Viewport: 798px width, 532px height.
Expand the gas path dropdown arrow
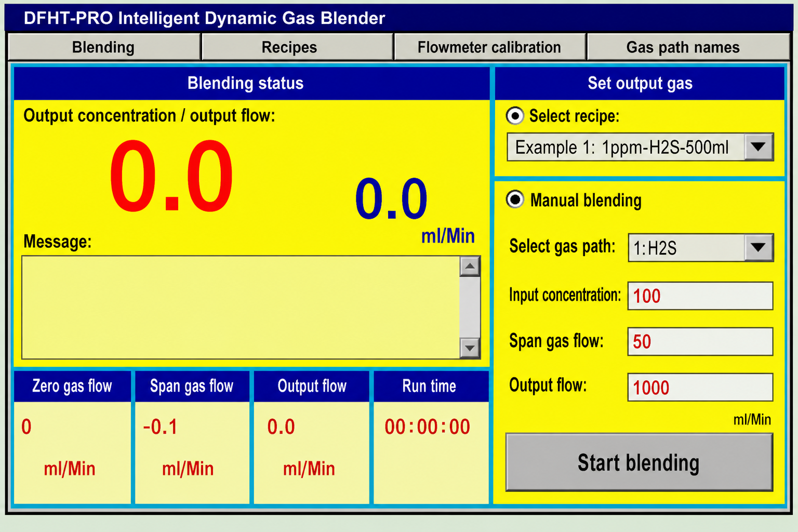click(x=759, y=247)
